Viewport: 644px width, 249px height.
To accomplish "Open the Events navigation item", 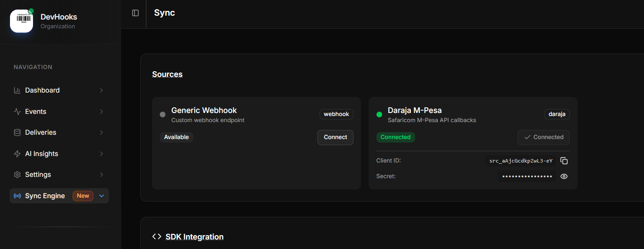I will [x=59, y=112].
